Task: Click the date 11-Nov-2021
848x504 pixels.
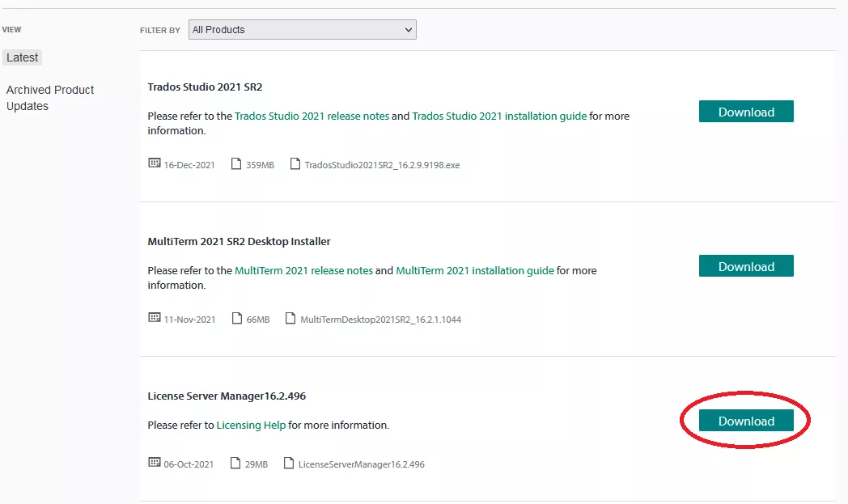Action: click(190, 320)
